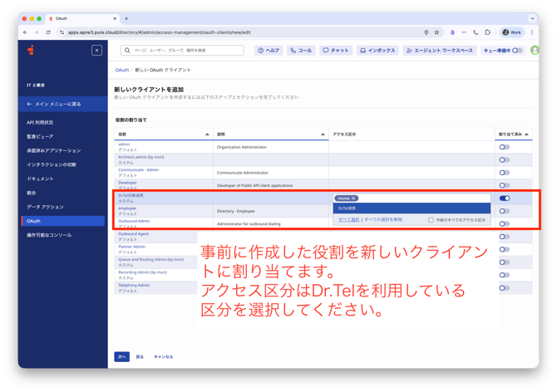Sort by 役割 column arrow
Screen dimensions: 557x392
tap(207, 134)
